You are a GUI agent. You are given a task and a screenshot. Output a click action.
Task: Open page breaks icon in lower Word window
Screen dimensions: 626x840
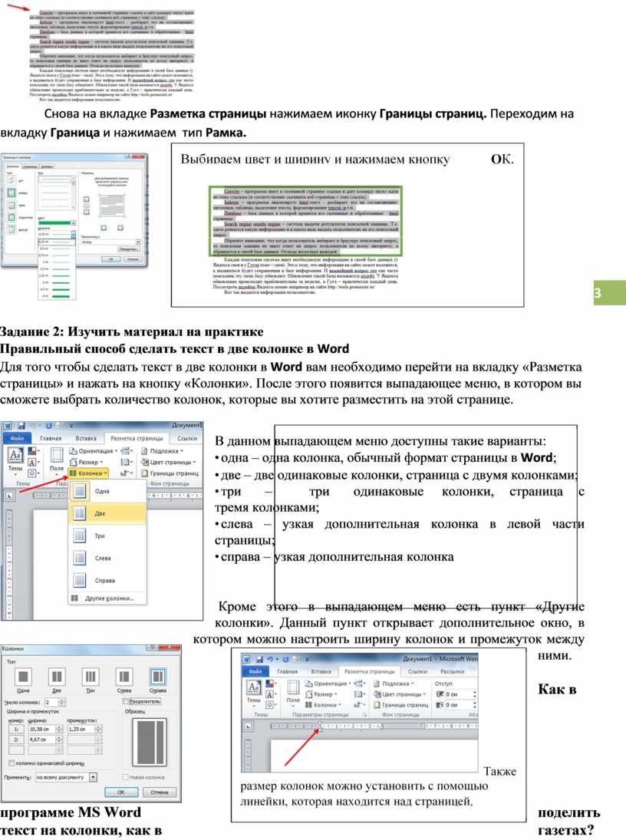360,684
